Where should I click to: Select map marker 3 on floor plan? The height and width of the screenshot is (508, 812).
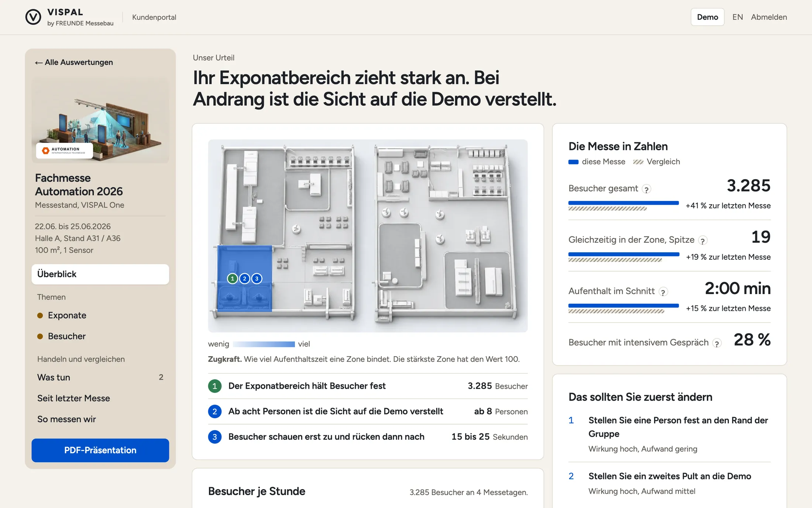257,279
